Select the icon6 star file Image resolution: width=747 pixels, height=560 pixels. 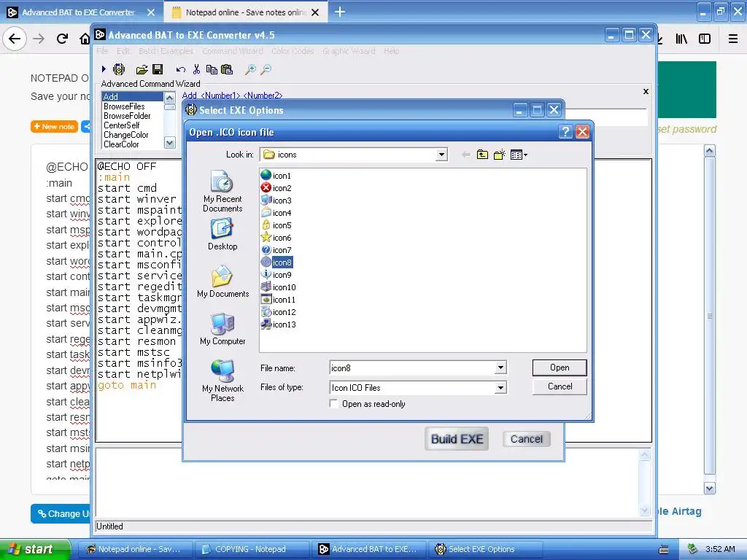[276, 238]
